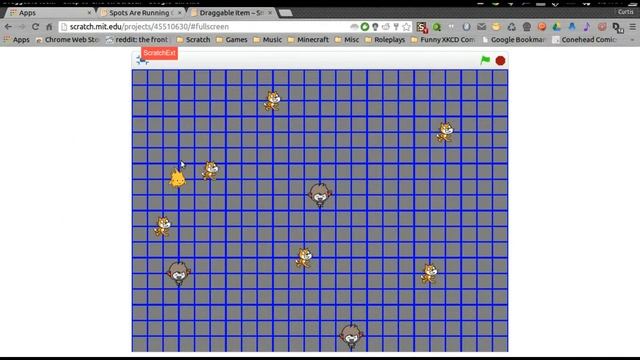The width and height of the screenshot is (640, 360).
Task: Reload the page with the refresh icon
Action: tap(36, 27)
